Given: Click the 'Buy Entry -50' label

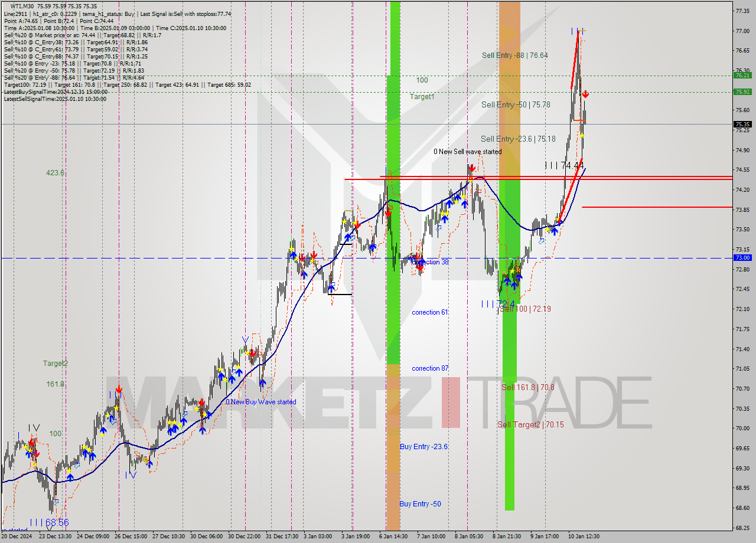Looking at the screenshot, I should (420, 504).
